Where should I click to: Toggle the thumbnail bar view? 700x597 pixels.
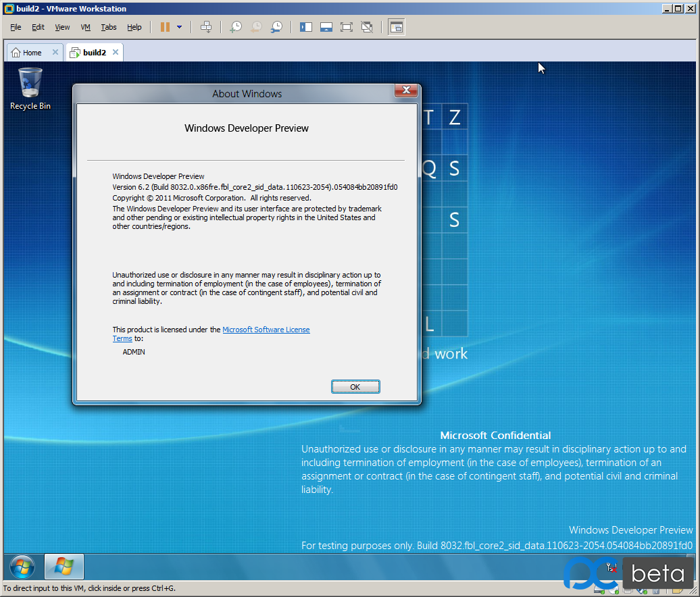tap(326, 27)
